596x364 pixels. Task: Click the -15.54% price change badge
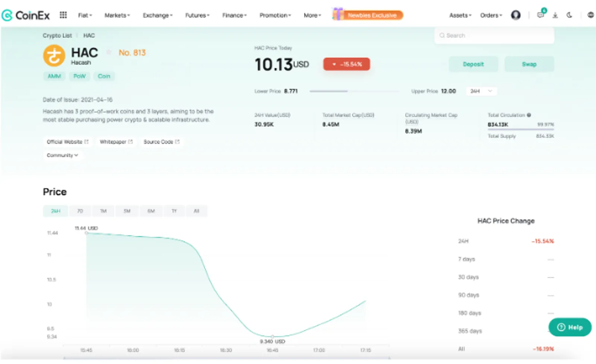(346, 64)
